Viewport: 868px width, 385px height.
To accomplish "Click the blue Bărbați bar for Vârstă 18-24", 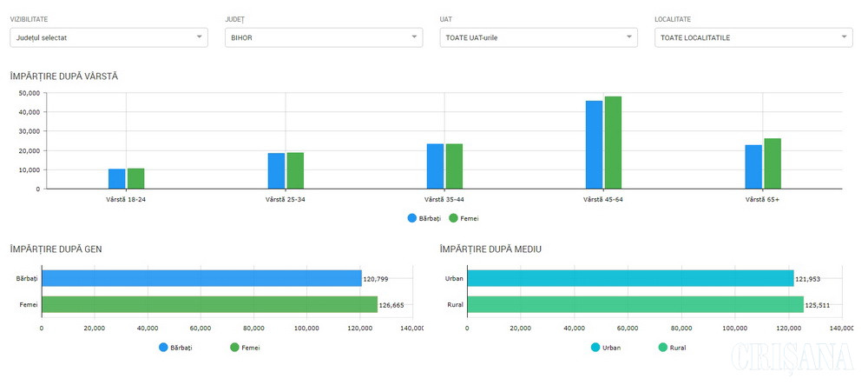I will click(116, 179).
